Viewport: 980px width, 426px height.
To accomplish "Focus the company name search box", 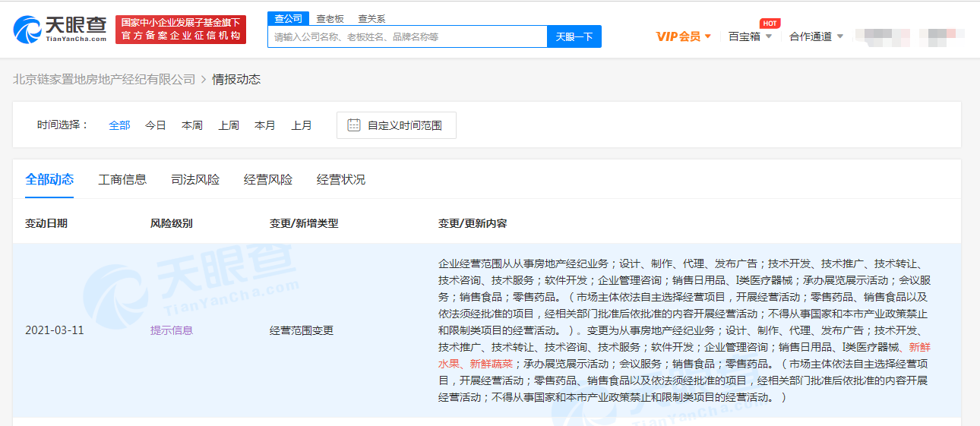I will 407,36.
